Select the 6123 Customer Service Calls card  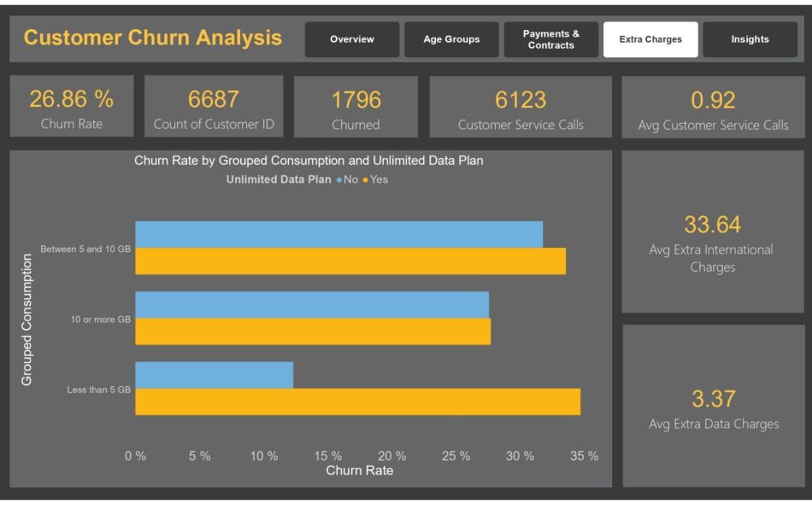coord(521,107)
